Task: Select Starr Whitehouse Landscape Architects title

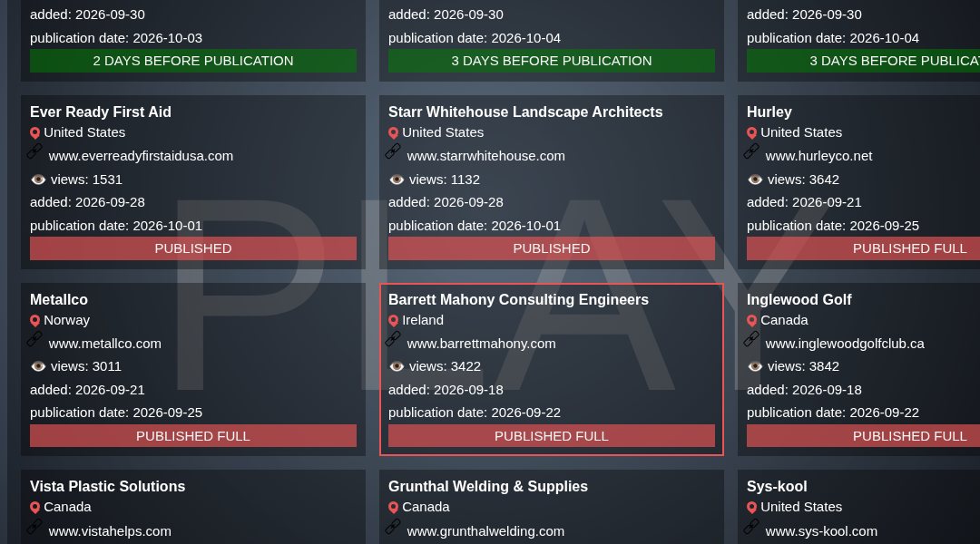Action: pyautogui.click(x=525, y=112)
